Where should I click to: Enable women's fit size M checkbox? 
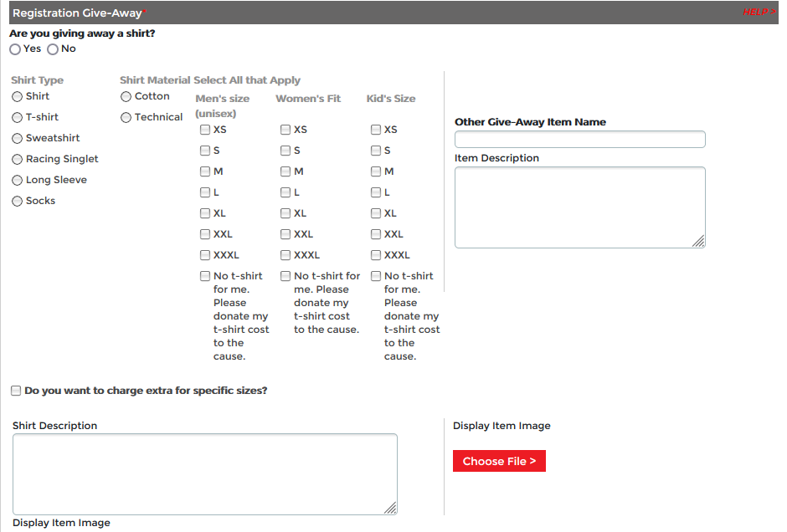(x=285, y=171)
